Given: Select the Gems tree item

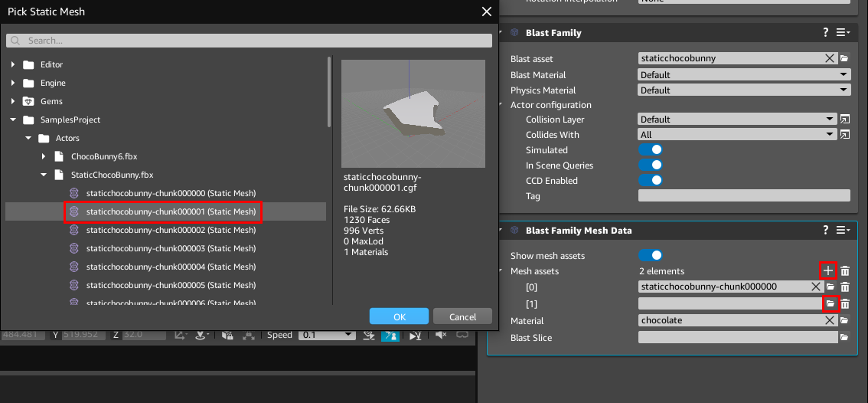Looking at the screenshot, I should (51, 101).
